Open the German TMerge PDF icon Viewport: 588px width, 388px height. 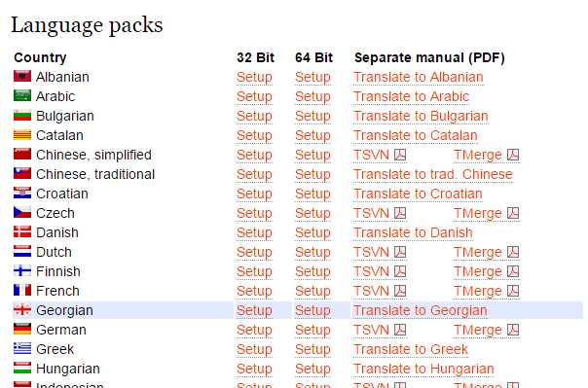click(x=513, y=330)
